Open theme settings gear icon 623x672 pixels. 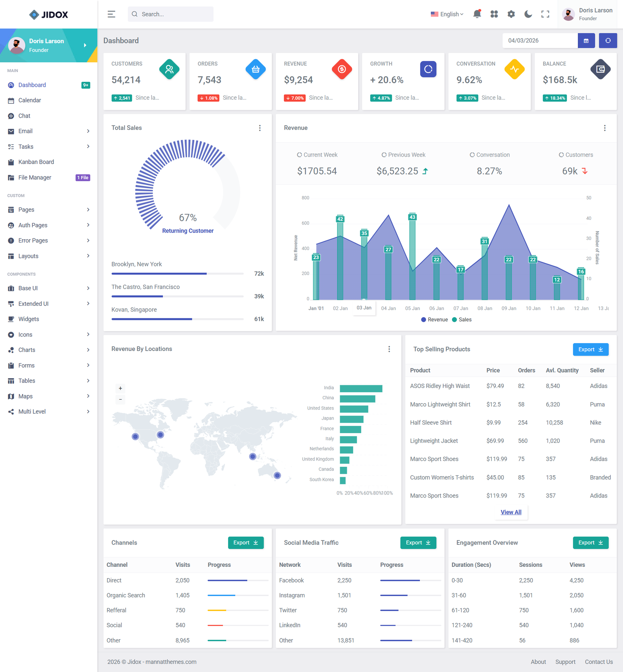(x=511, y=14)
